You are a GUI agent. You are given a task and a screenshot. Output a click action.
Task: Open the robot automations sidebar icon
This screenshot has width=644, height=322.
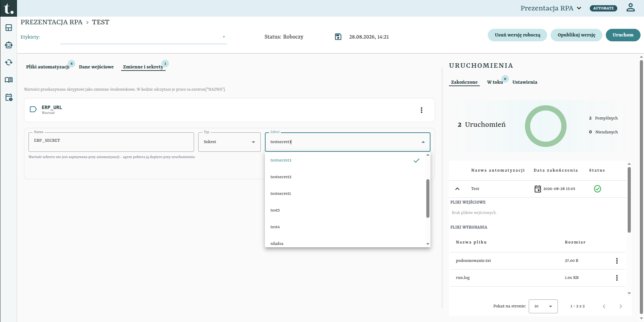click(x=9, y=45)
